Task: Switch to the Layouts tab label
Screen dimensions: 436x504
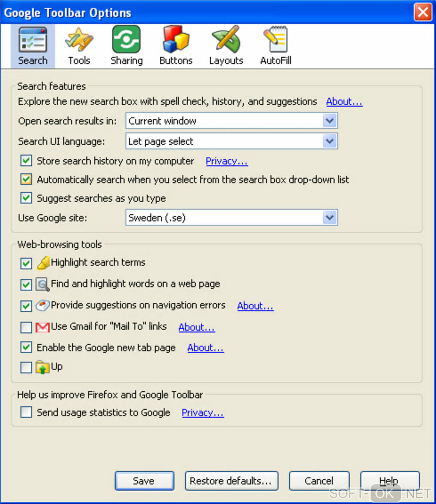Action: (x=226, y=60)
